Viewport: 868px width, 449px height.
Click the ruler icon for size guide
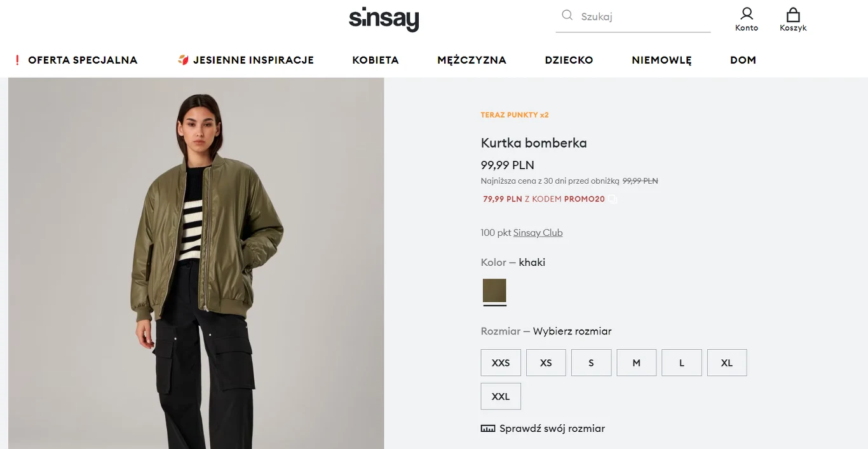pos(488,429)
